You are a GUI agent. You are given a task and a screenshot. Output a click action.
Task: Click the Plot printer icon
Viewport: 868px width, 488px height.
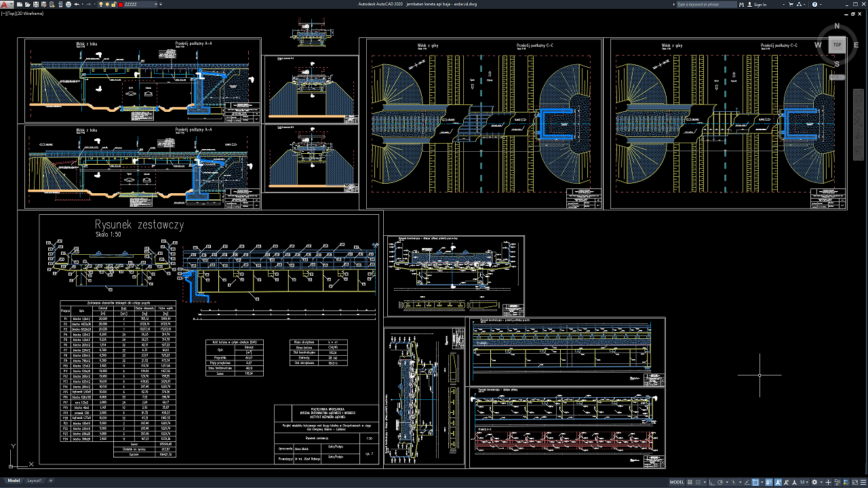tap(67, 4)
